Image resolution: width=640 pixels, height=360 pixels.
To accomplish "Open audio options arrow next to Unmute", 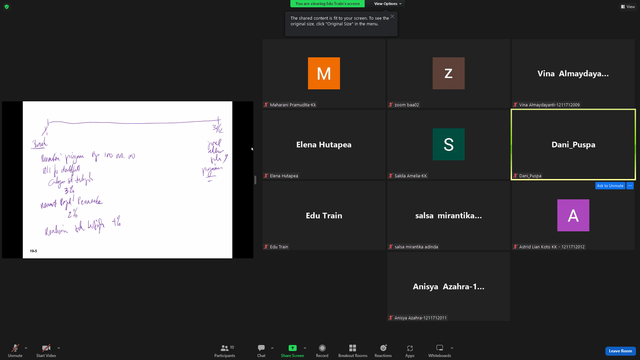I will 26,348.
